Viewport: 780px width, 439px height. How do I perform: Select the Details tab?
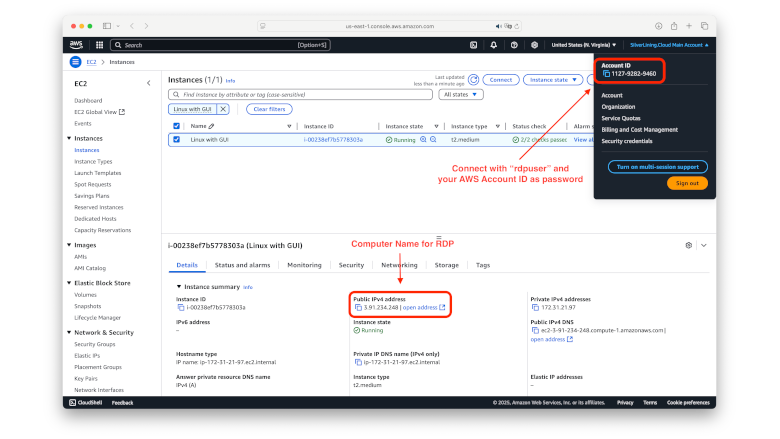pos(187,265)
